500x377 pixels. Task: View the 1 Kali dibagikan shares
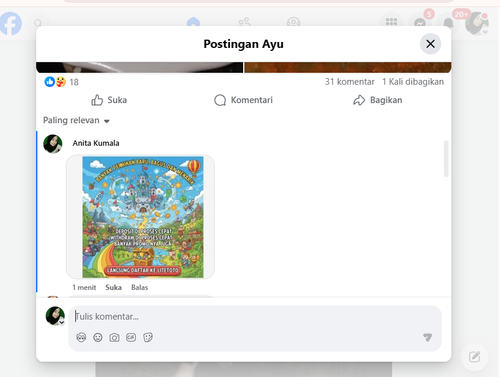pyautogui.click(x=413, y=82)
